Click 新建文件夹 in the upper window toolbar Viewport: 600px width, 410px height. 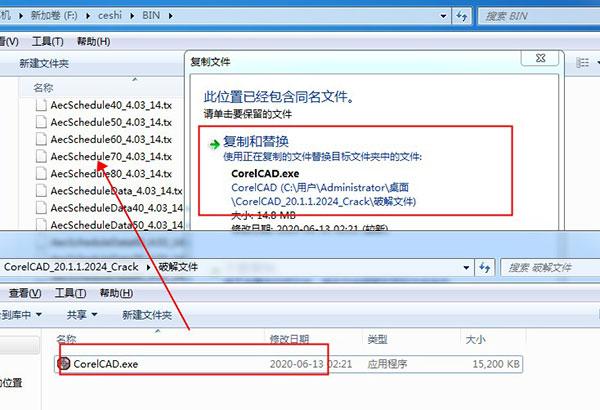tap(44, 64)
